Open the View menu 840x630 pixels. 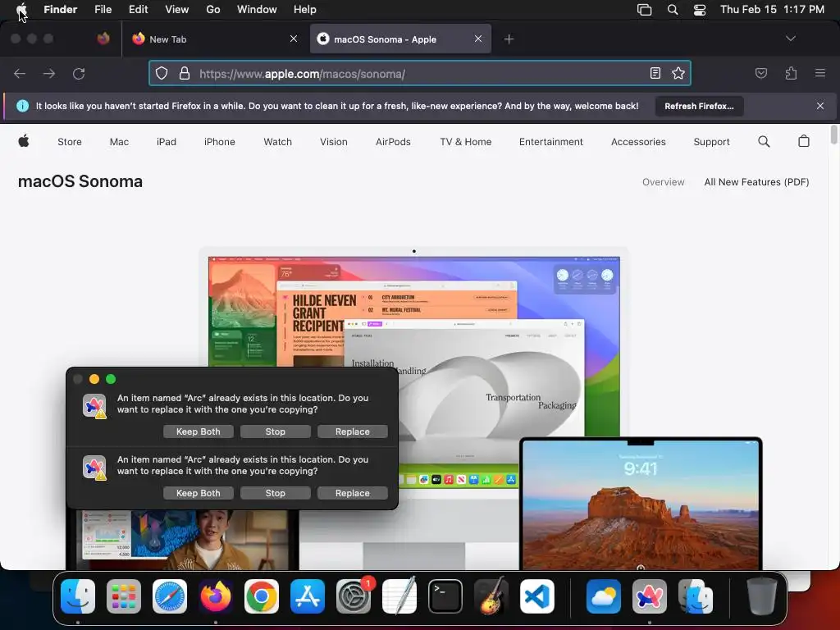[177, 9]
